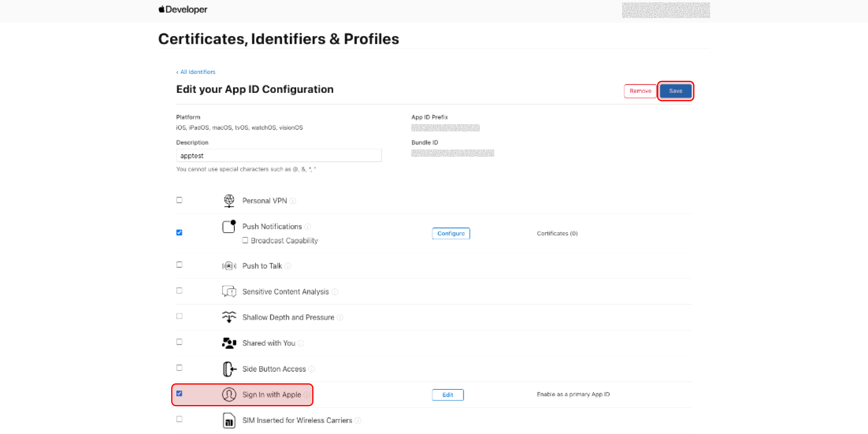The width and height of the screenshot is (868, 434).
Task: Open info tooltip for SIM Inserted for Wireless Carriers
Action: [358, 420]
